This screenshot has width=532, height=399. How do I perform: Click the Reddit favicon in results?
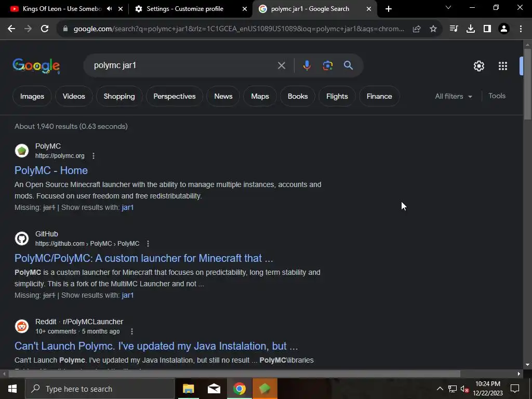(22, 326)
